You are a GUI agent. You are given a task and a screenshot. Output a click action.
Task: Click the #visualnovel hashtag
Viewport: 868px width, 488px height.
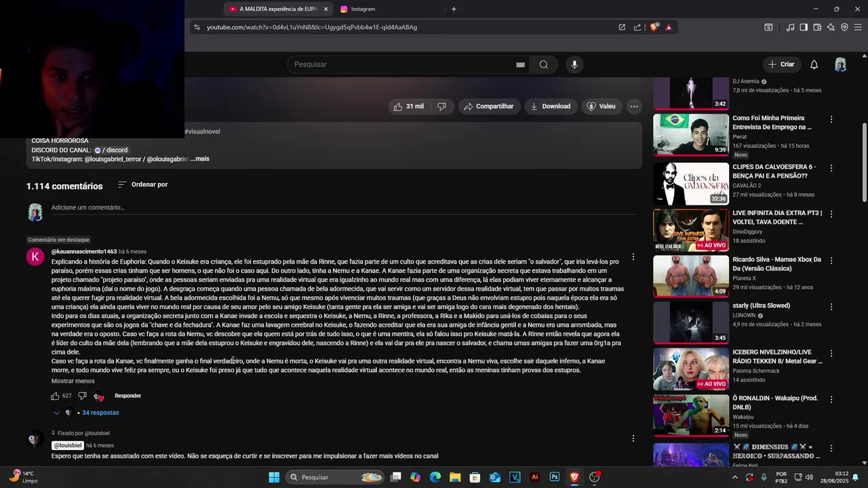[202, 131]
